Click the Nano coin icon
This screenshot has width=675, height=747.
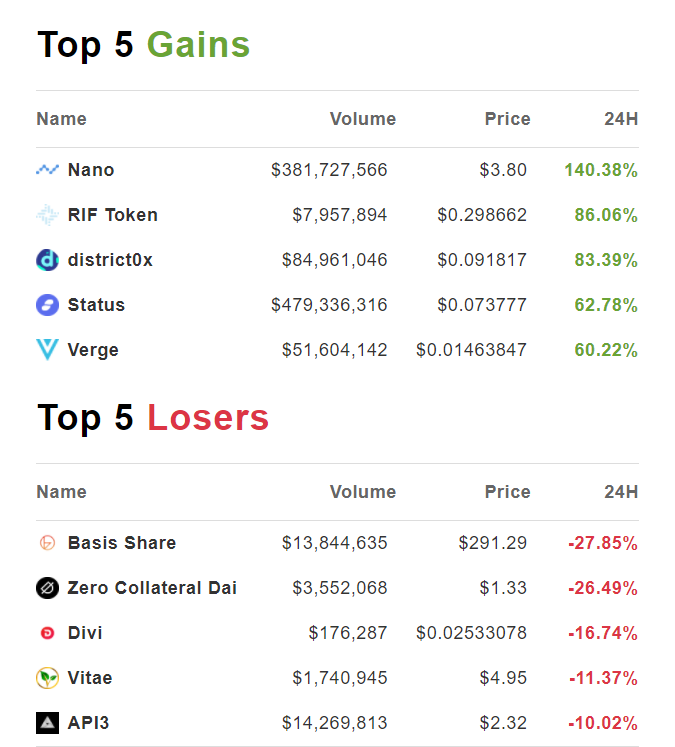coord(47,170)
